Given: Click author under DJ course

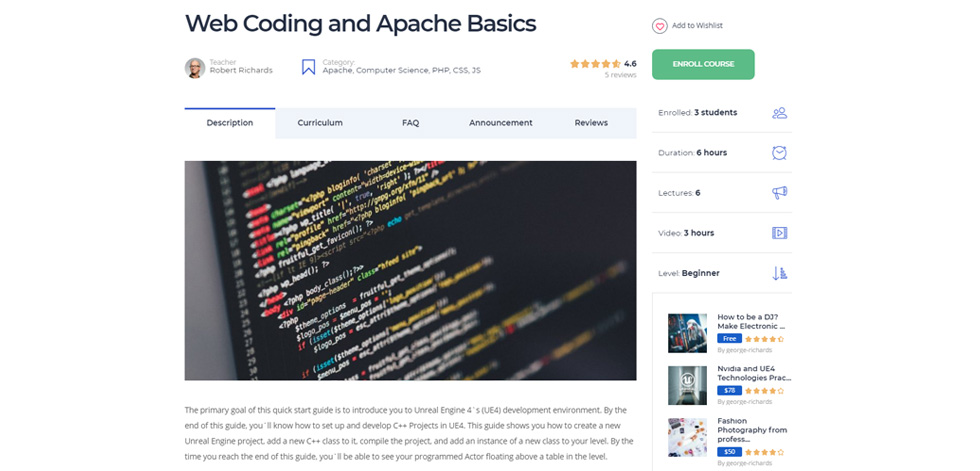Looking at the screenshot, I should 744,350.
